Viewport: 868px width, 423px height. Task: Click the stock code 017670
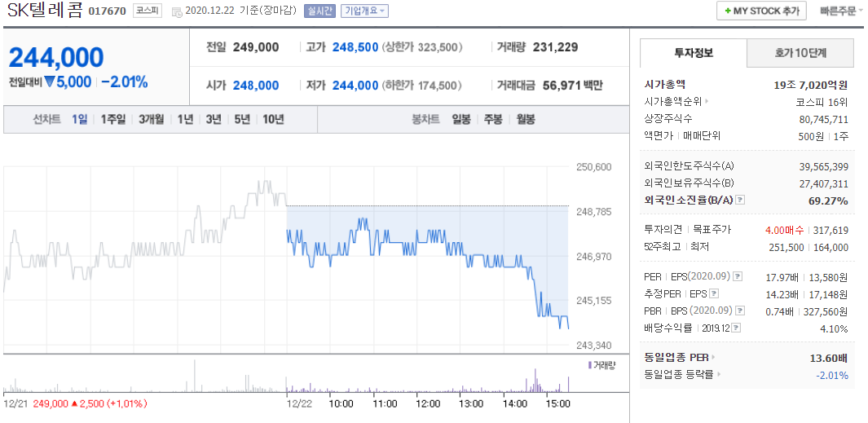point(108,11)
